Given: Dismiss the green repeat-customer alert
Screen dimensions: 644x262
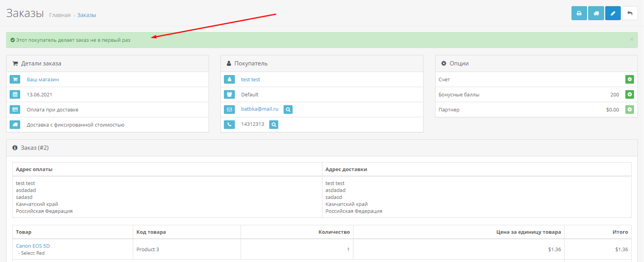Looking at the screenshot, I should pos(632,39).
